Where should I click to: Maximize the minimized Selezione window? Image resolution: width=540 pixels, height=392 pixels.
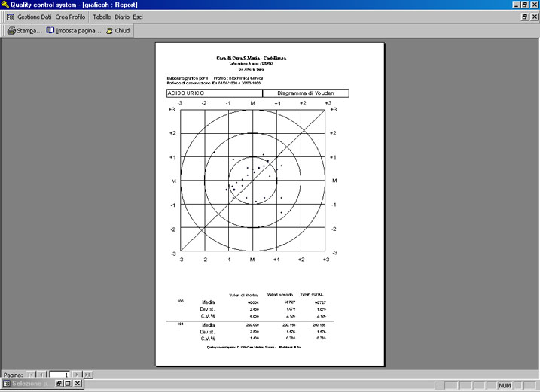tap(68, 384)
